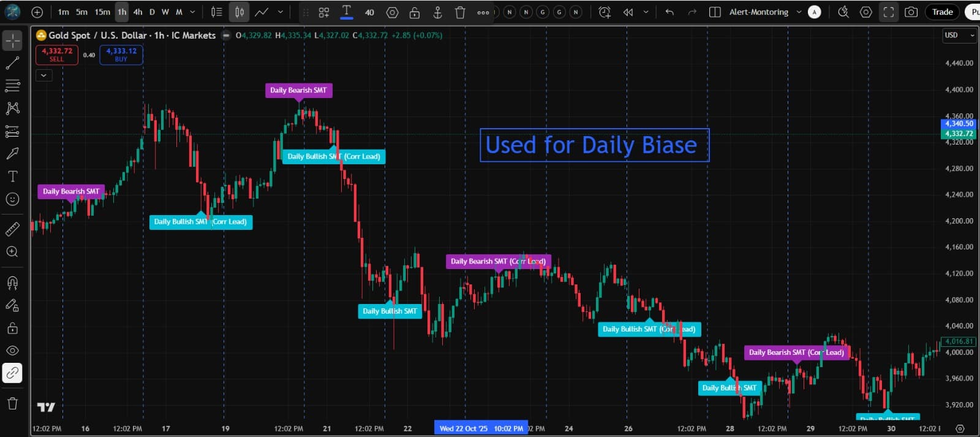
Task: Open the emoji and icons tool
Action: coord(12,199)
